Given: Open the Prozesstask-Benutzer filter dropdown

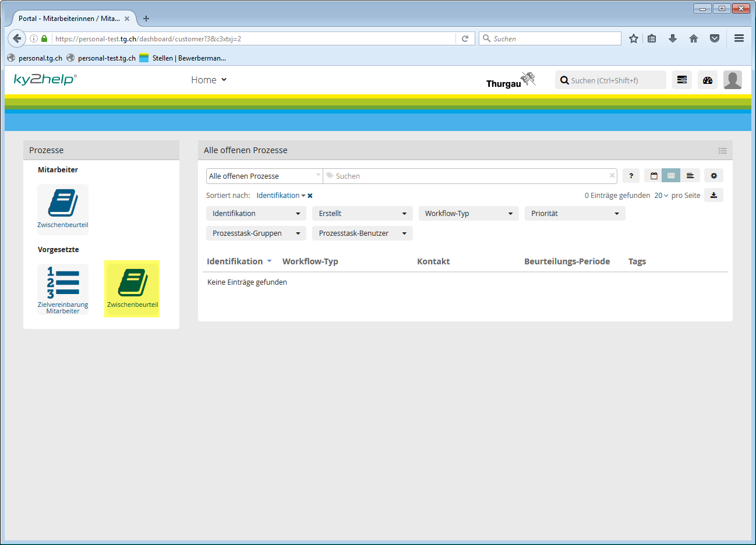Looking at the screenshot, I should pos(362,233).
